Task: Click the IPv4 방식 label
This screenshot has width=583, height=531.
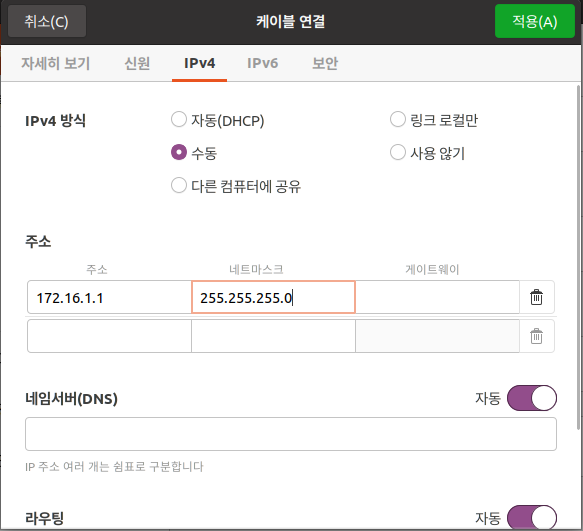Action: (55, 120)
